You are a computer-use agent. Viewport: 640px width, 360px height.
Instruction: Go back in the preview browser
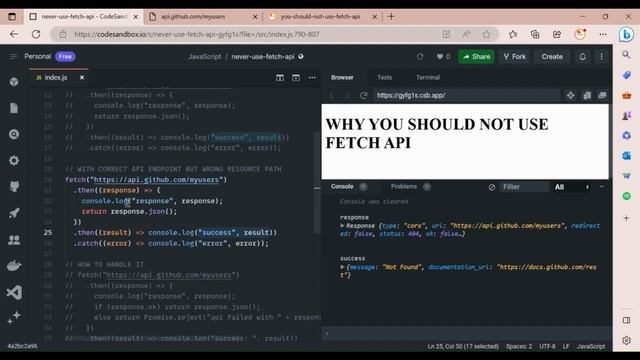[x=331, y=96]
